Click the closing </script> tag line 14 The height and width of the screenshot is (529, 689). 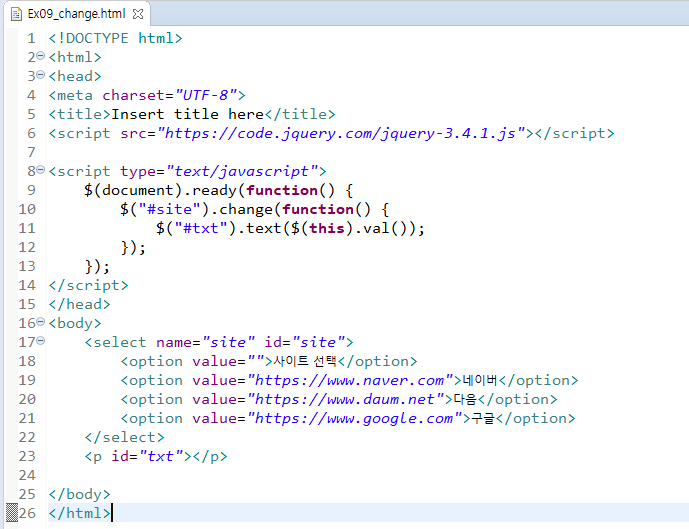pyautogui.click(x=88, y=286)
